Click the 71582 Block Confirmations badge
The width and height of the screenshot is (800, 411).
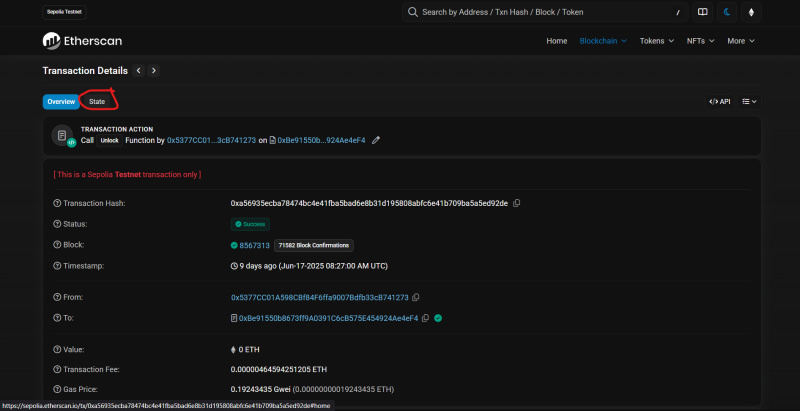click(314, 245)
